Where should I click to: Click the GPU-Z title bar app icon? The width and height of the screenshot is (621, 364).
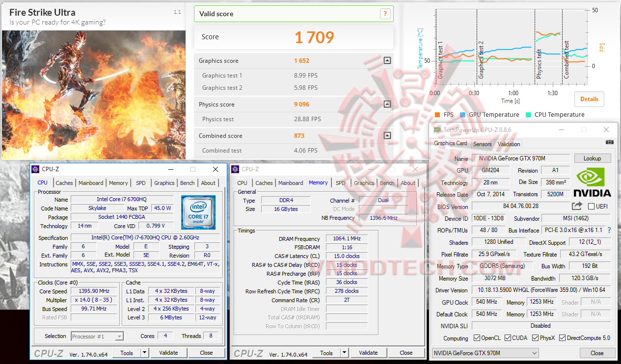coord(436,130)
